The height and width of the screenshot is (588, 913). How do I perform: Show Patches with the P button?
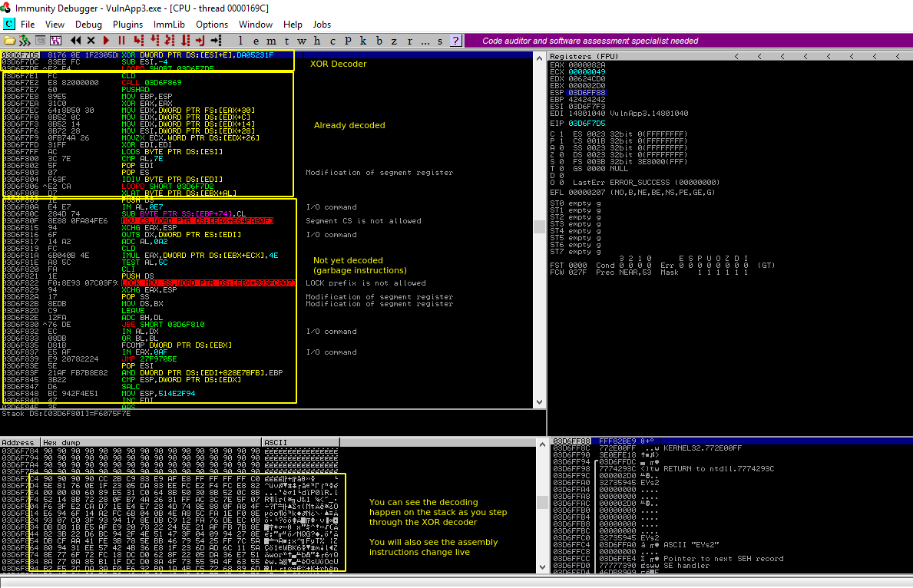[x=348, y=41]
